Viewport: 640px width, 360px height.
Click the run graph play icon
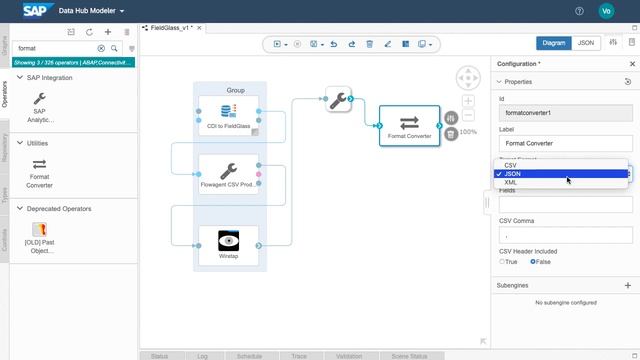tap(277, 44)
